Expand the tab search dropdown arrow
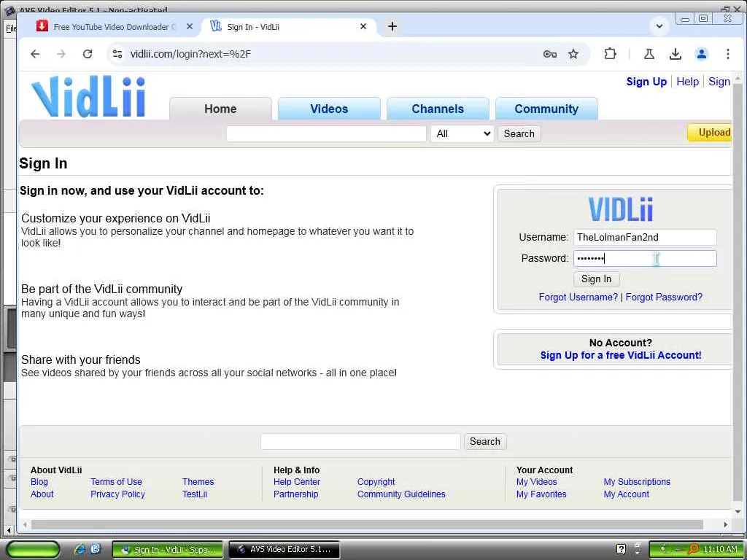Viewport: 747px width, 560px height. pyautogui.click(x=659, y=26)
